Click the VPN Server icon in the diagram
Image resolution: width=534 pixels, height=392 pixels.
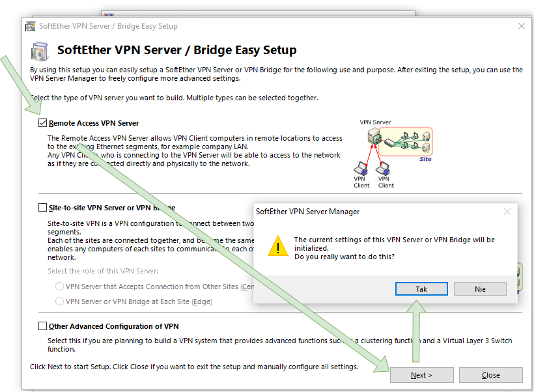[372, 137]
